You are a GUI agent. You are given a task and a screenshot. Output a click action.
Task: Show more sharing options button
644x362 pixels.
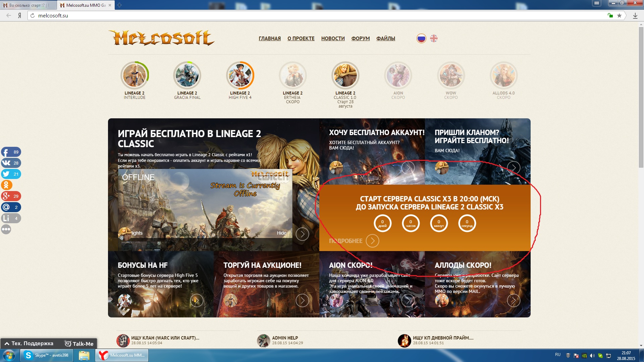(6, 229)
